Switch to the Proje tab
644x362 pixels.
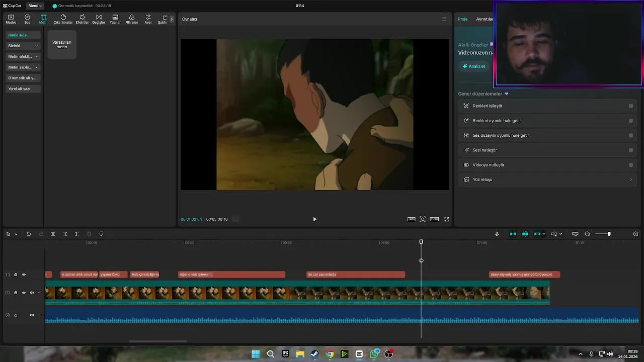coord(462,19)
